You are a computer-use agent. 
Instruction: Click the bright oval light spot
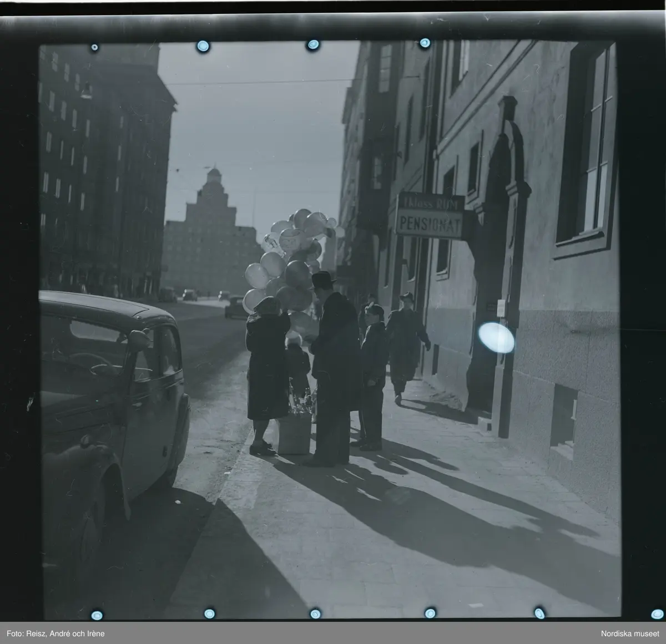point(496,338)
